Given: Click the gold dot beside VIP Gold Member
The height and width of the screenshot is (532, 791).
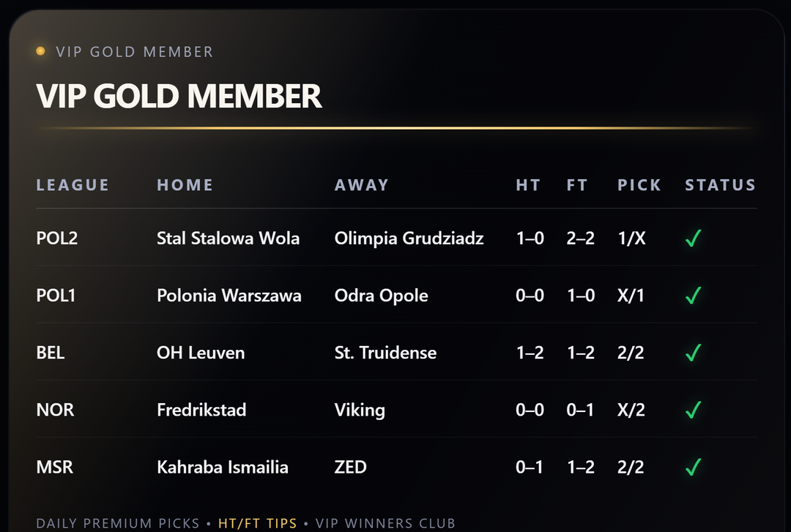Looking at the screenshot, I should [40, 51].
